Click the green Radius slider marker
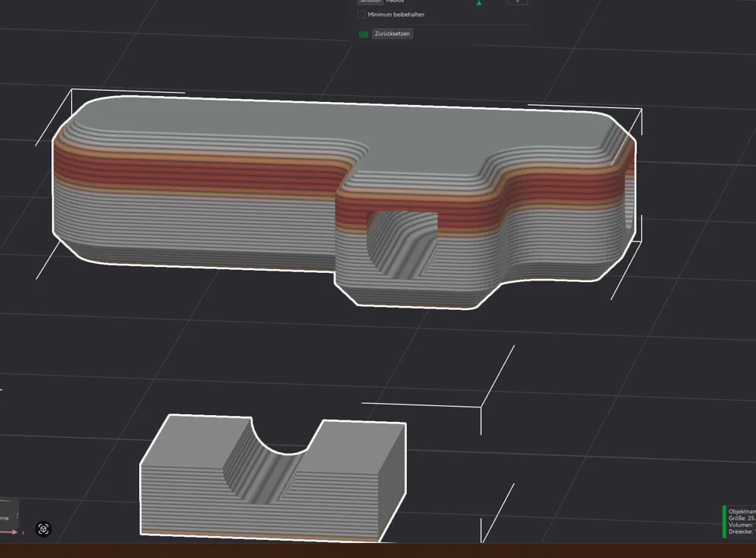Image resolution: width=756 pixels, height=558 pixels. [x=479, y=3]
